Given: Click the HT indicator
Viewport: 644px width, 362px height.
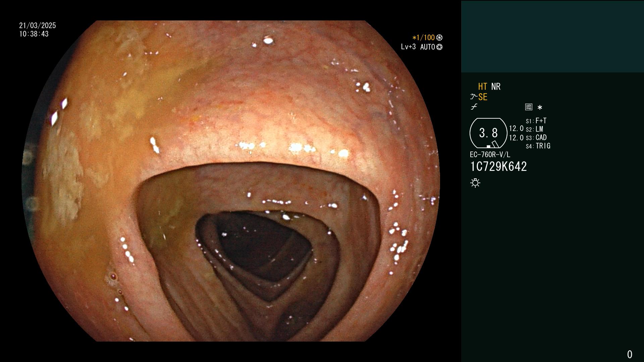Looking at the screenshot, I should click(483, 87).
